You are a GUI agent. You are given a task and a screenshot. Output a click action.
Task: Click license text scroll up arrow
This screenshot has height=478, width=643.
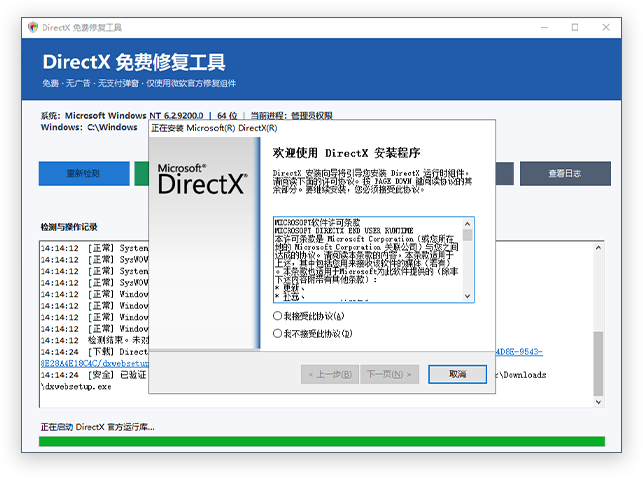467,224
